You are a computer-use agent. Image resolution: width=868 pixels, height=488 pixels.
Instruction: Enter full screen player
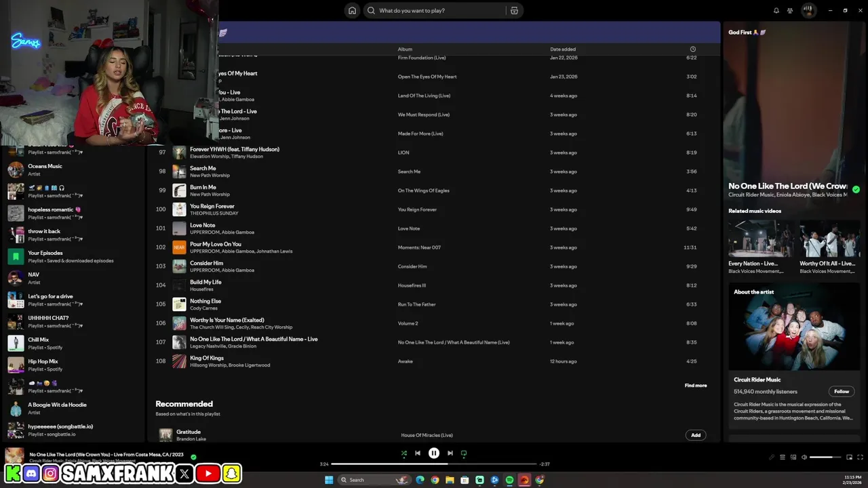(x=861, y=457)
